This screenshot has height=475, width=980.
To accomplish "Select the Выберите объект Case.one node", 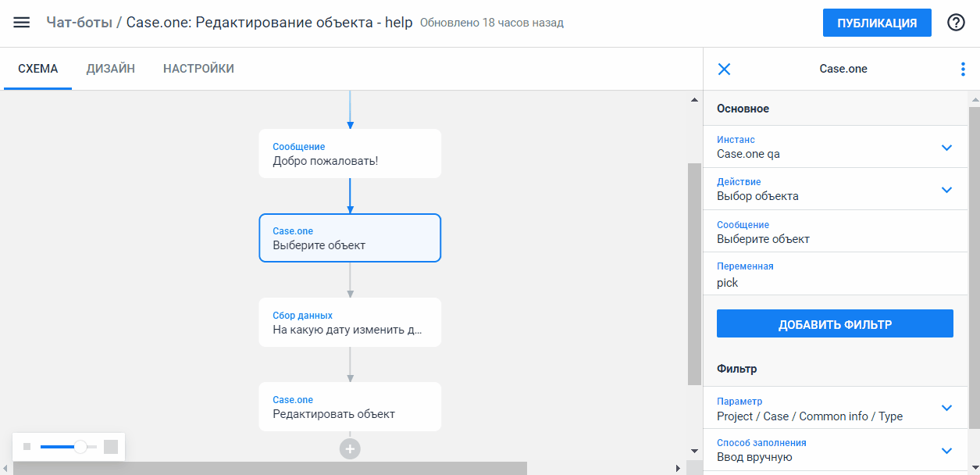I will click(x=350, y=238).
